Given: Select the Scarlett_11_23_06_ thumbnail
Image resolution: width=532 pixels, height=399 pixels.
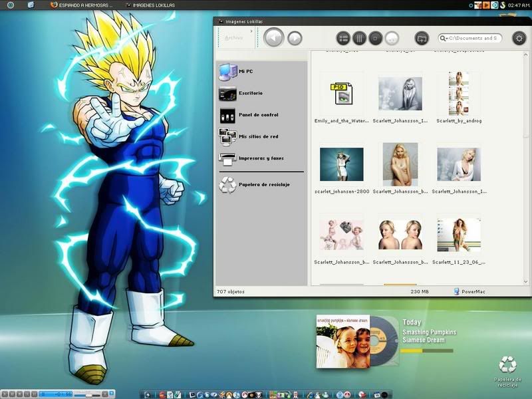Looking at the screenshot, I should click(x=459, y=235).
